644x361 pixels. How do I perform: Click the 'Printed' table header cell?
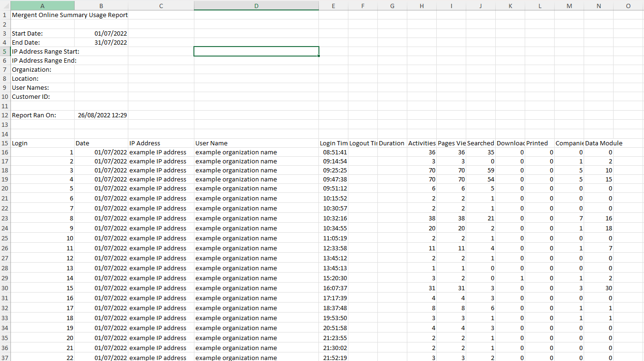(540, 143)
